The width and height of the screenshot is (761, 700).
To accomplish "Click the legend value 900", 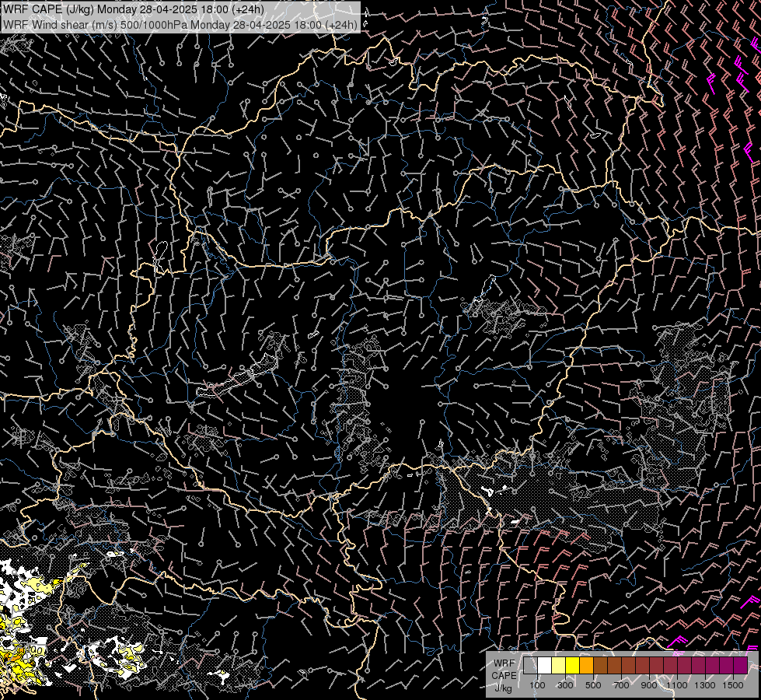I will tap(649, 685).
